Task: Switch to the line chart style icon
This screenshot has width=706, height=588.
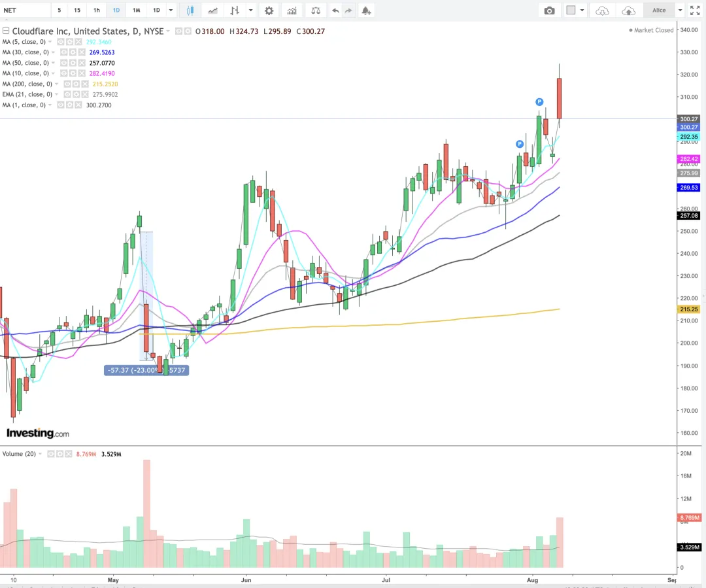Action: 212,10
